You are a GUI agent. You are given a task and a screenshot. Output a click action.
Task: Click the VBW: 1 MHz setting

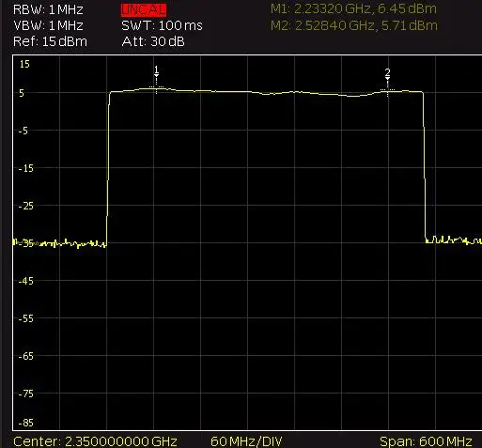48,25
